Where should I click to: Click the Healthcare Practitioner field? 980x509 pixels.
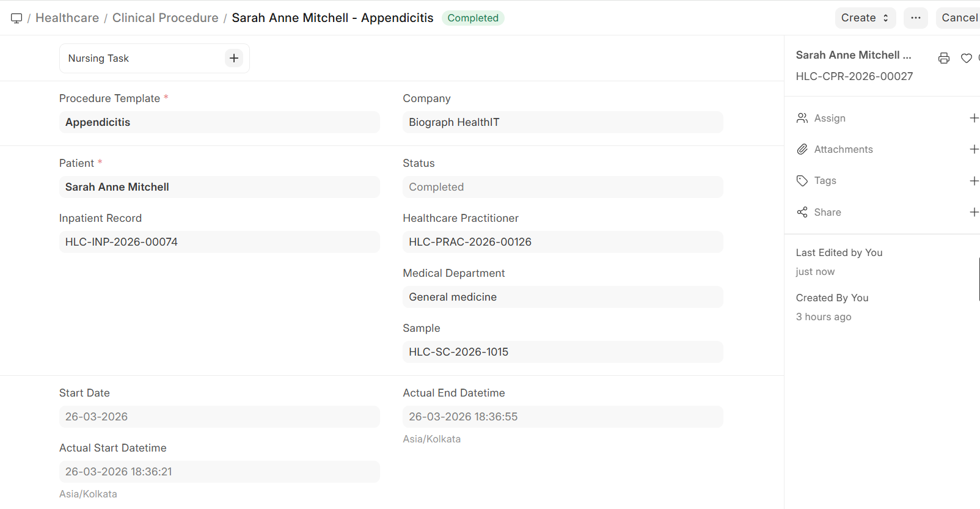coord(562,242)
